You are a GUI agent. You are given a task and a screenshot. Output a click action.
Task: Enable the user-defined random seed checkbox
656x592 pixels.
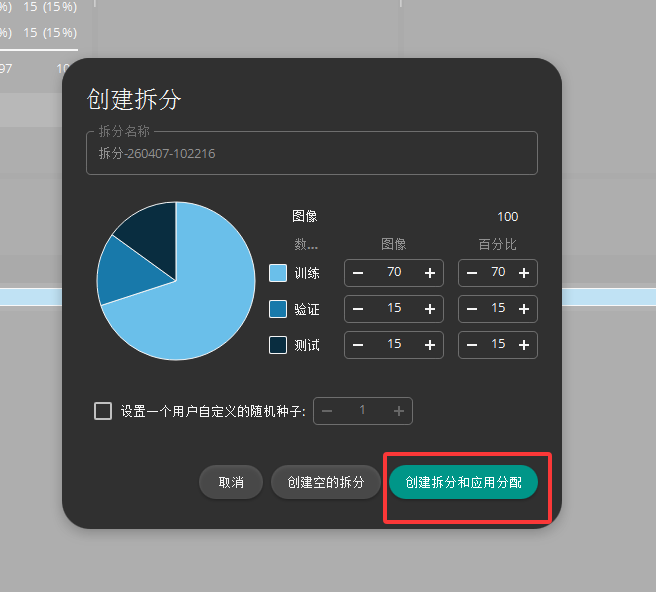coord(103,411)
